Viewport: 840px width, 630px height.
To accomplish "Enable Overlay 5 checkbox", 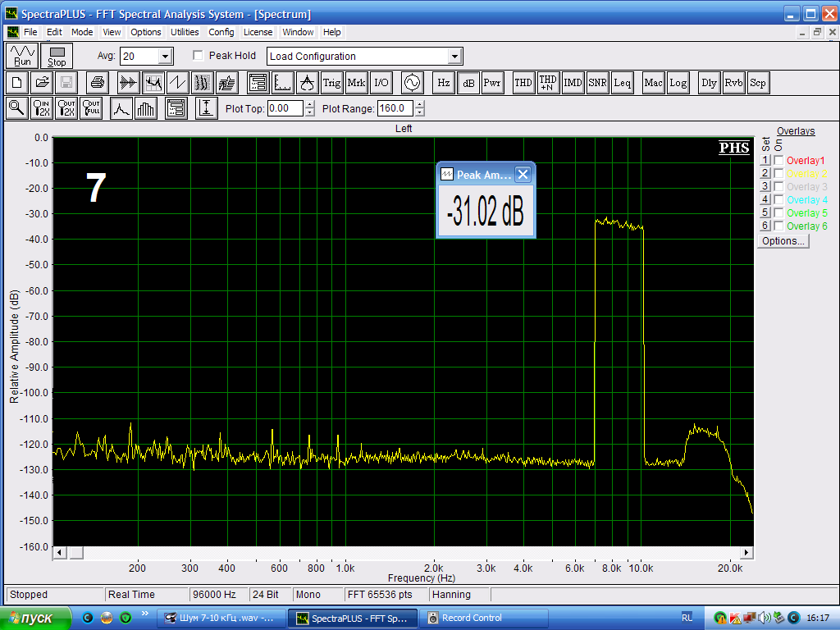I will click(779, 212).
